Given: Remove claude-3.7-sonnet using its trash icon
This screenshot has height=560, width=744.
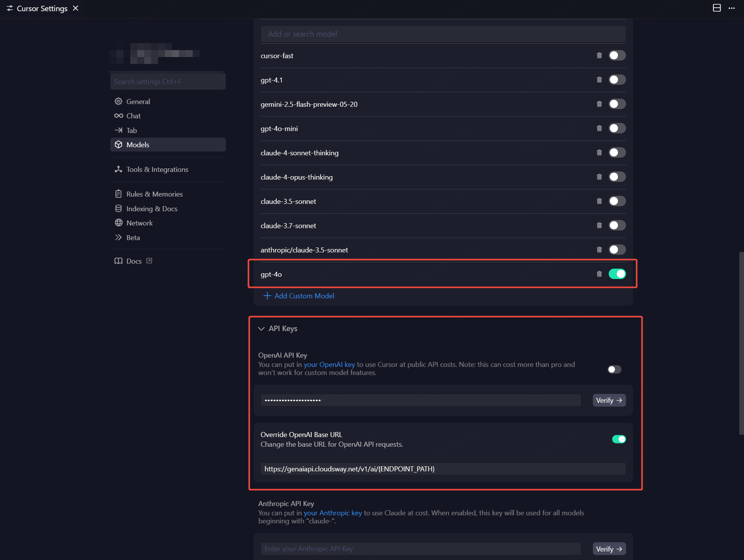Looking at the screenshot, I should tap(599, 225).
